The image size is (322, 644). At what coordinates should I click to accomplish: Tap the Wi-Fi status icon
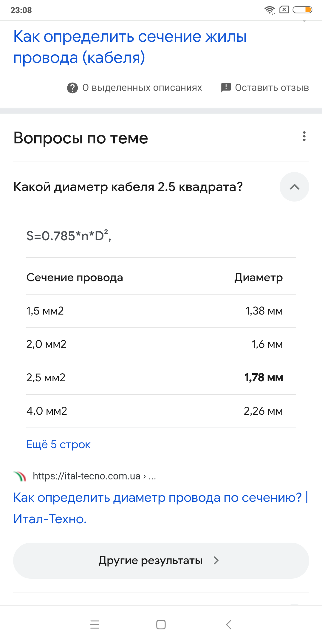[270, 10]
